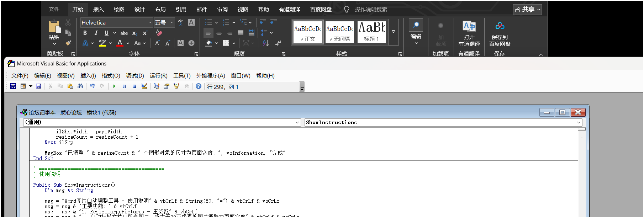This screenshot has height=218, width=644.
Task: Click the 共享 share button
Action: point(527,10)
